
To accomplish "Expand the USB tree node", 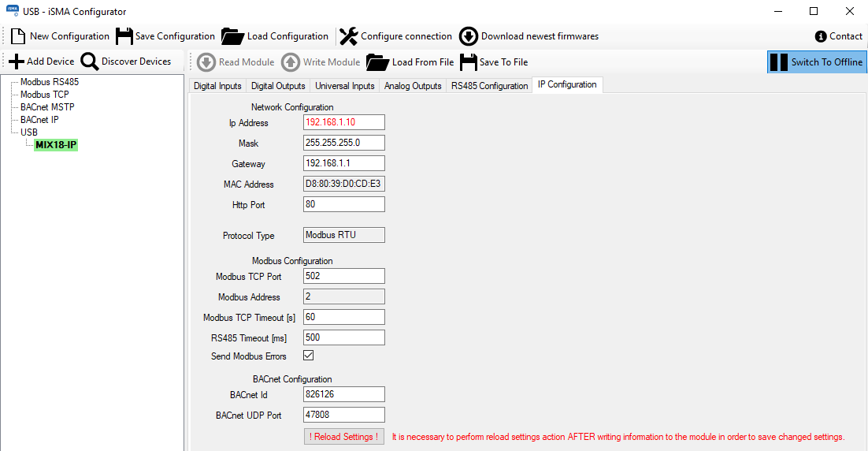I will (x=28, y=132).
